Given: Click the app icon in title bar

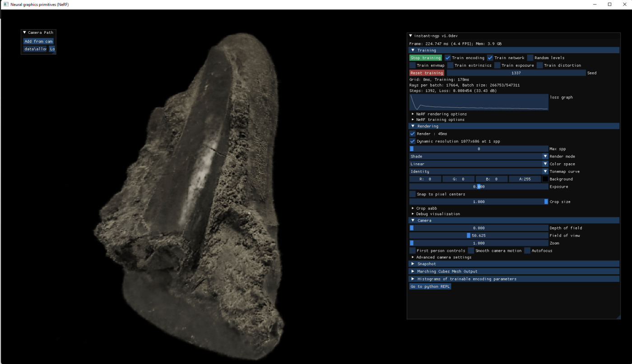Looking at the screenshot, I should 6,4.
